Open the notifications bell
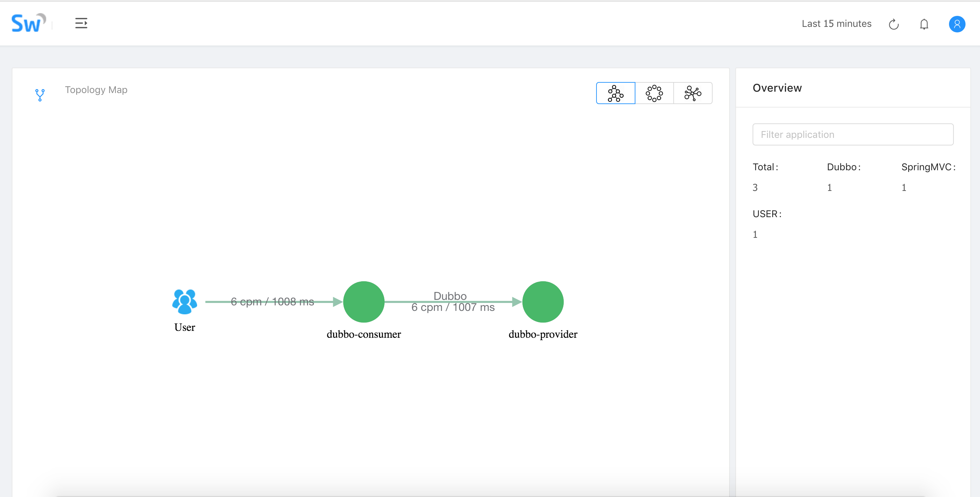This screenshot has height=497, width=980. [924, 24]
